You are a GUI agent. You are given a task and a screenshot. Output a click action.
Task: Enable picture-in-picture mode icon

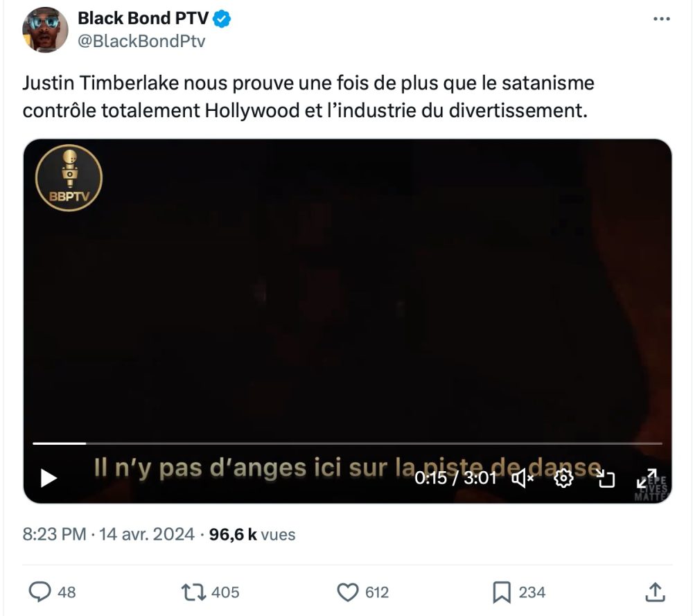tap(605, 479)
